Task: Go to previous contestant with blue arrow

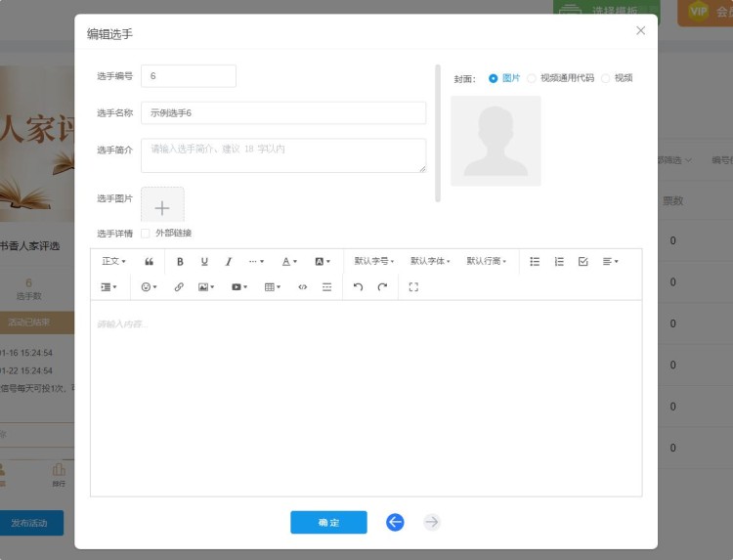Action: (x=395, y=523)
